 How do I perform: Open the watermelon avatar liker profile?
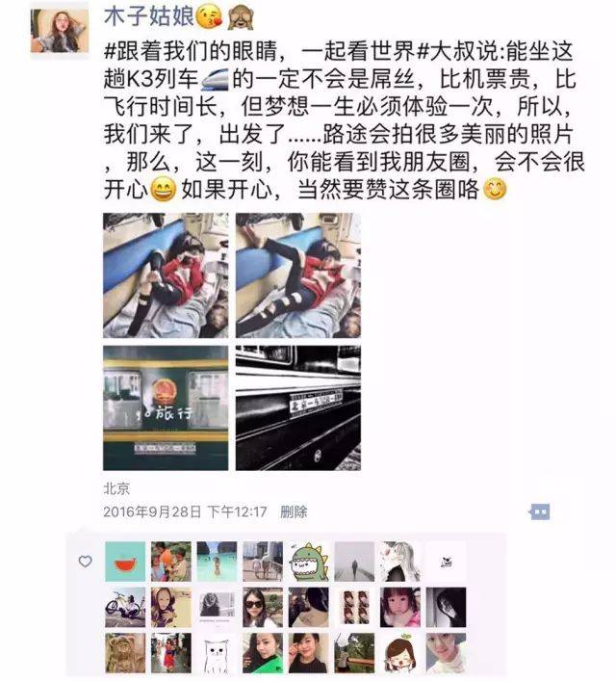[125, 562]
